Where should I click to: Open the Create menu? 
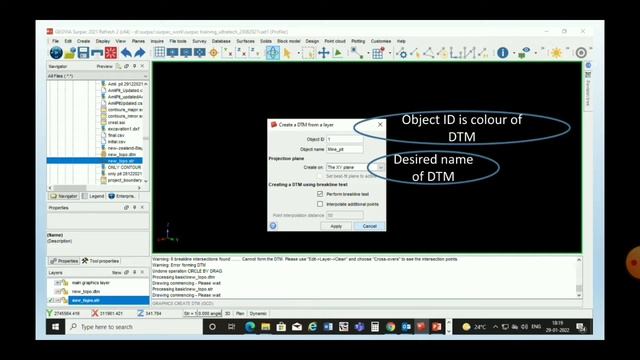(x=83, y=41)
